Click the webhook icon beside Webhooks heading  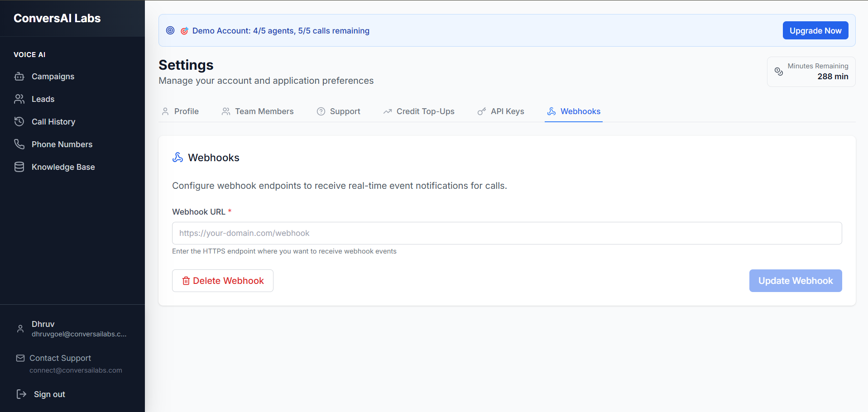coord(178,157)
